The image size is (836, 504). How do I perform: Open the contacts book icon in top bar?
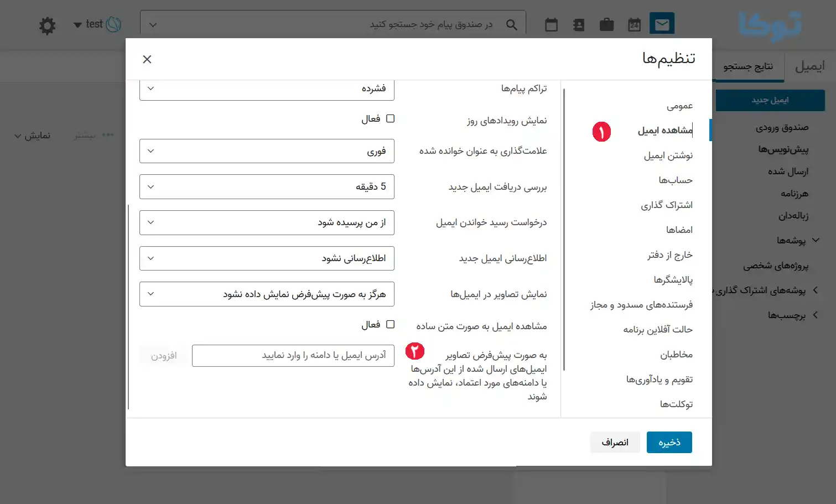579,25
